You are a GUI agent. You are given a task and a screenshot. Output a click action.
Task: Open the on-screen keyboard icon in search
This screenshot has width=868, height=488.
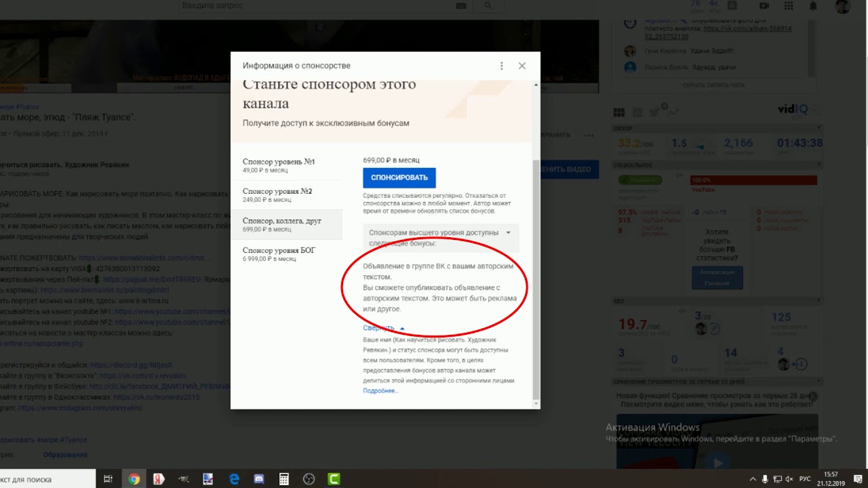[x=461, y=6]
